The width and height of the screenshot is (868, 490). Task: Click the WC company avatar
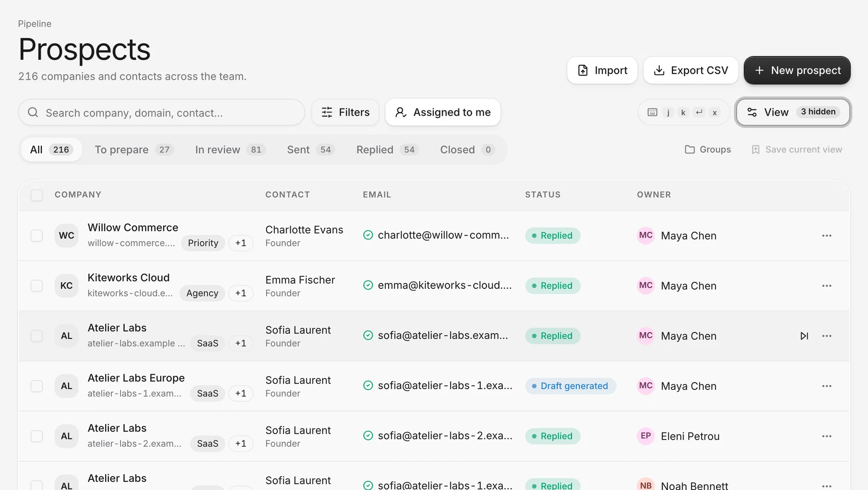point(67,235)
